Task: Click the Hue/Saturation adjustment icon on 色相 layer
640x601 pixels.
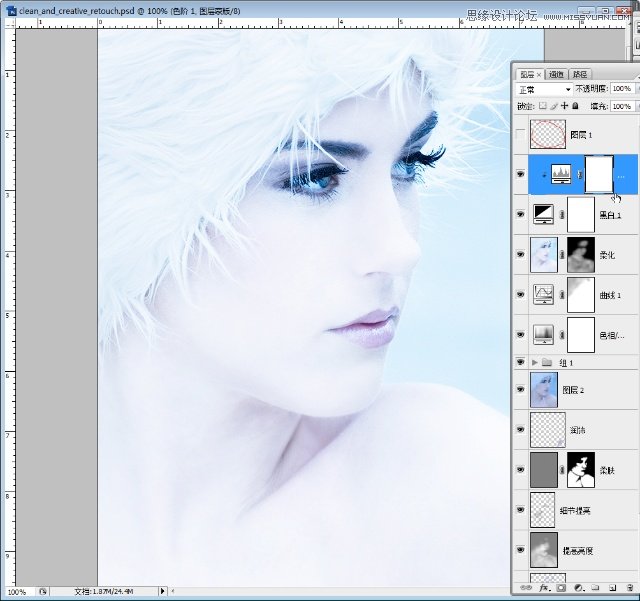Action: (x=543, y=334)
